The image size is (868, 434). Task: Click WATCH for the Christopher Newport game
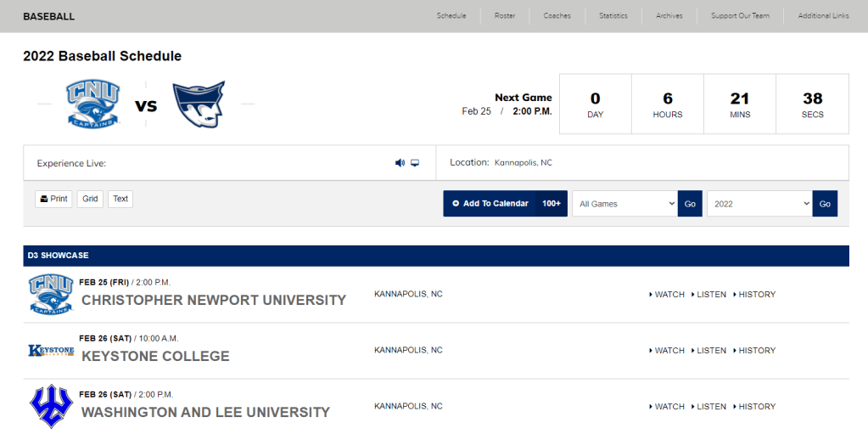[x=668, y=295]
